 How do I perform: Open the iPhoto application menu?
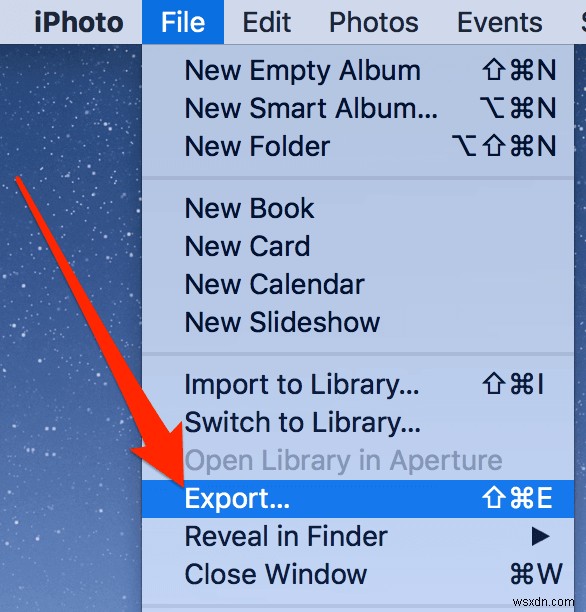point(79,22)
